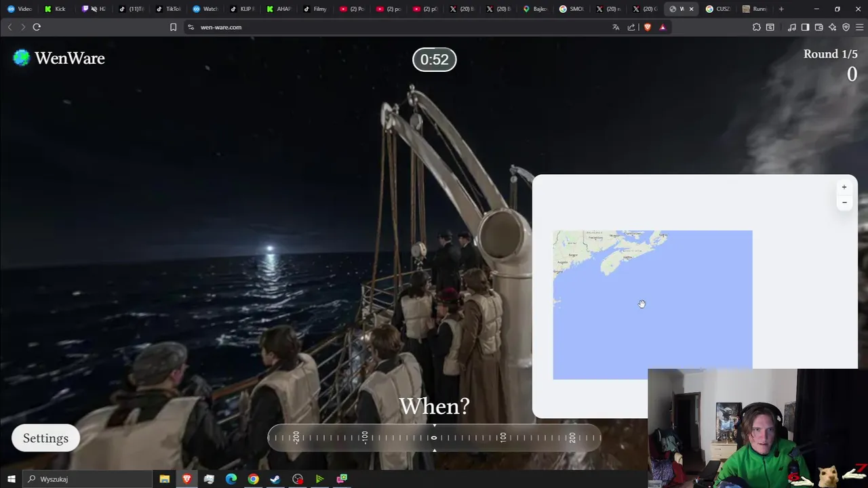
Task: Switch to the Kick tab
Action: tap(57, 9)
